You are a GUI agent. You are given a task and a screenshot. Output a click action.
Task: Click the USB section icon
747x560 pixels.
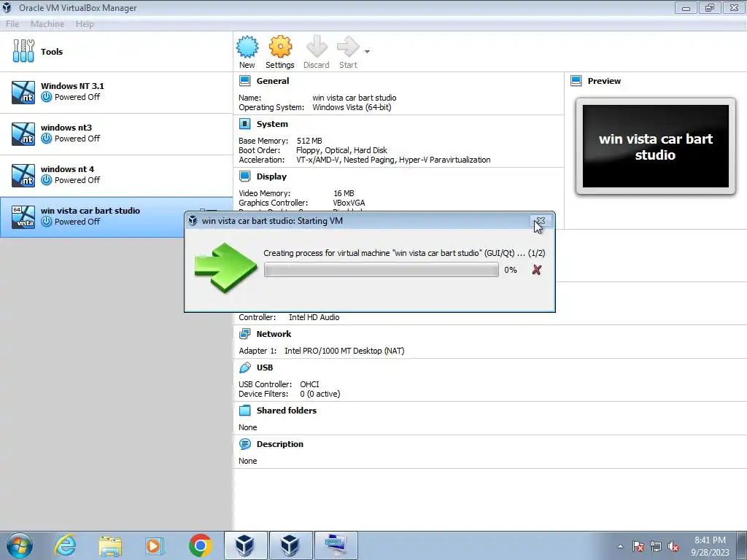[245, 367]
